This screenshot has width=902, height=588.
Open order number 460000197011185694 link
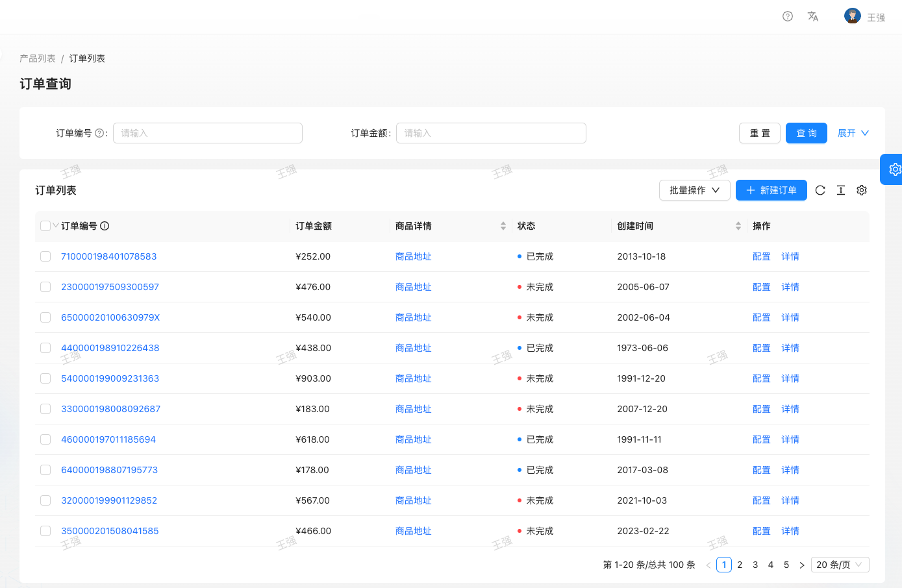click(108, 439)
